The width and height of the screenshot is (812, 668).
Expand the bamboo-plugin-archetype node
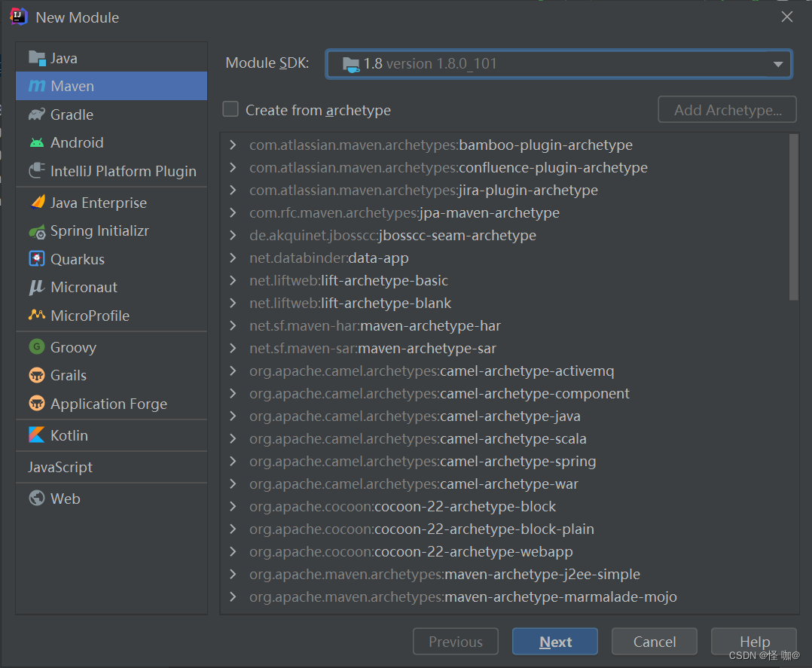233,145
